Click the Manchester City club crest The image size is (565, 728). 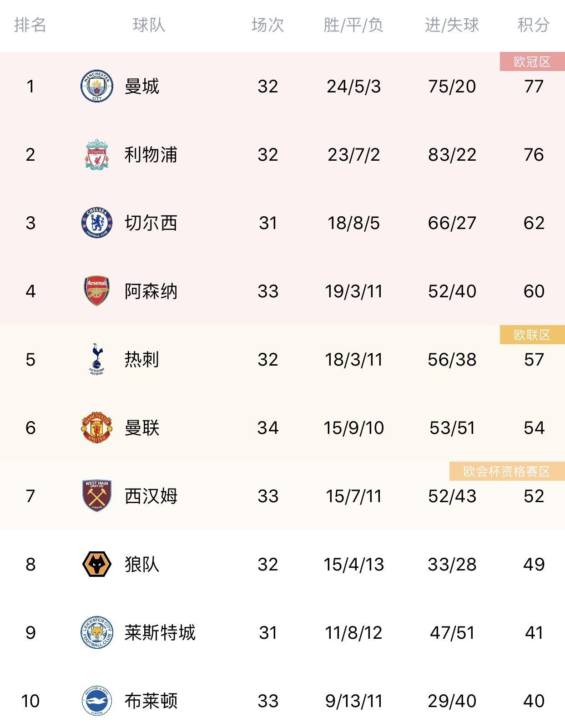point(96,86)
